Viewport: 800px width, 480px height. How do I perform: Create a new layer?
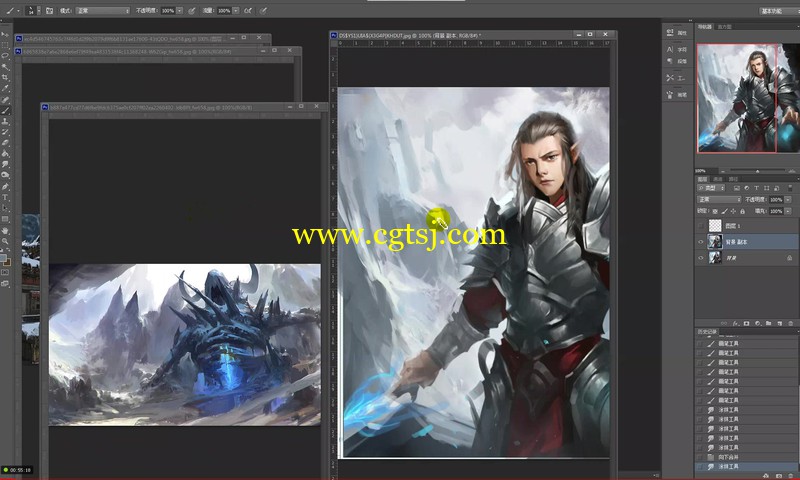point(780,323)
